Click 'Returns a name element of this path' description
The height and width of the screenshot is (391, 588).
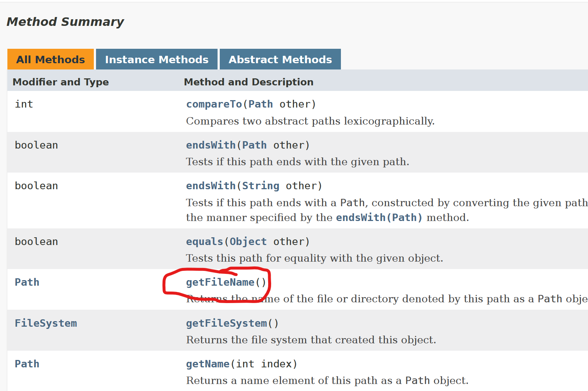click(x=327, y=380)
